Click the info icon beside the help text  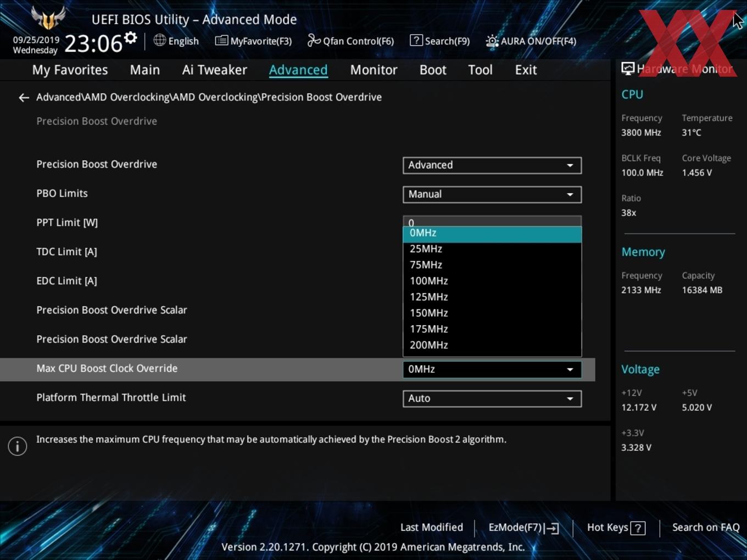(x=18, y=446)
